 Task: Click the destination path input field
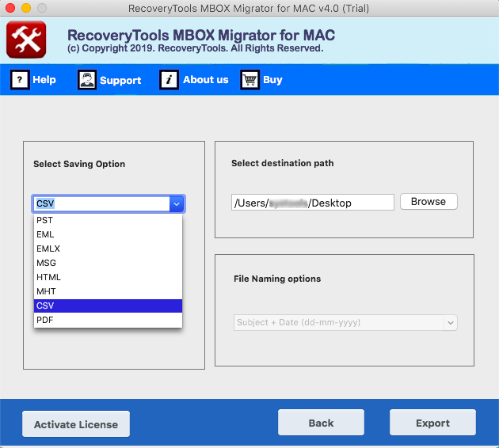[x=313, y=203]
